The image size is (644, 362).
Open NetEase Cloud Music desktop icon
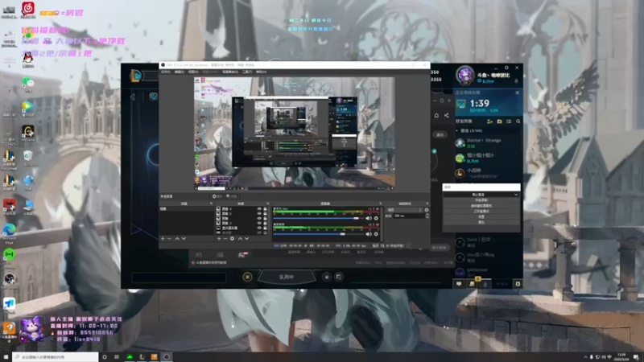(28, 10)
